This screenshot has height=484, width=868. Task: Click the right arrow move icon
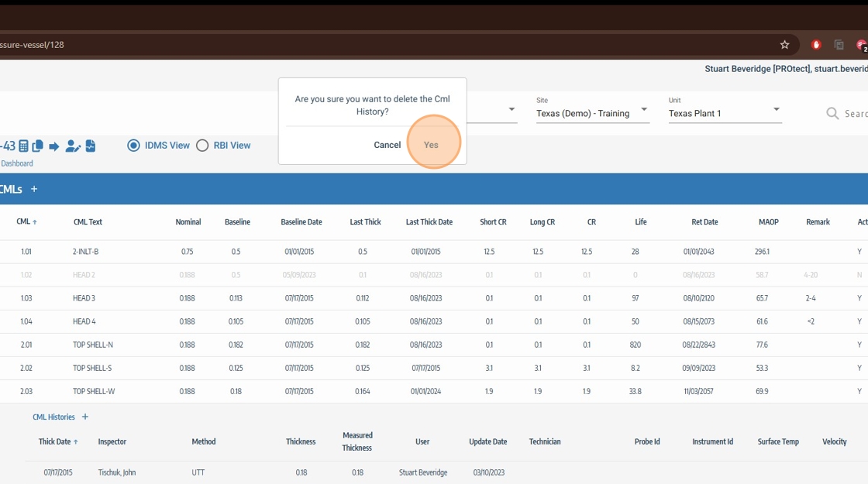point(54,146)
